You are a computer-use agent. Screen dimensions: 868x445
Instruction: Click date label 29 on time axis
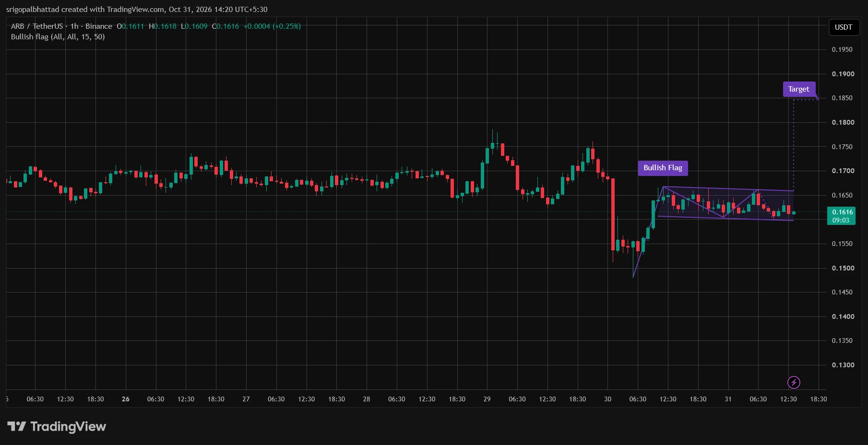487,399
